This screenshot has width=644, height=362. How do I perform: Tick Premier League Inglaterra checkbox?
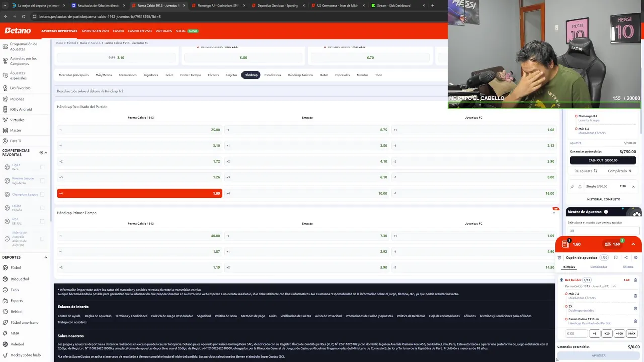[42, 180]
